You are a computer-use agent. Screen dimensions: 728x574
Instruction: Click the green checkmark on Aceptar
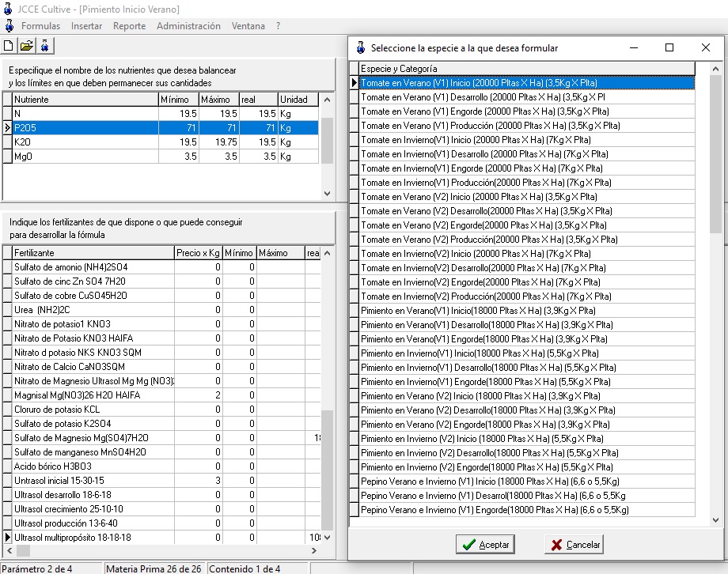point(468,545)
